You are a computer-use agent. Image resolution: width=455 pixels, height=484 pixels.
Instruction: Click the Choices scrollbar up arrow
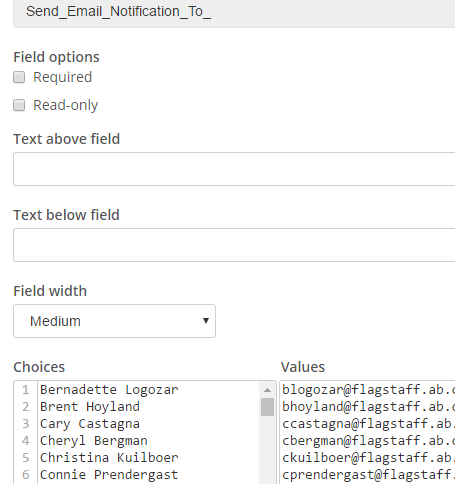pyautogui.click(x=267, y=390)
